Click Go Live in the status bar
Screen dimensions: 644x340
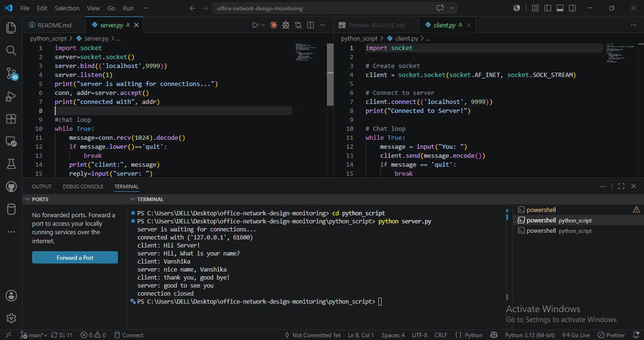point(577,335)
